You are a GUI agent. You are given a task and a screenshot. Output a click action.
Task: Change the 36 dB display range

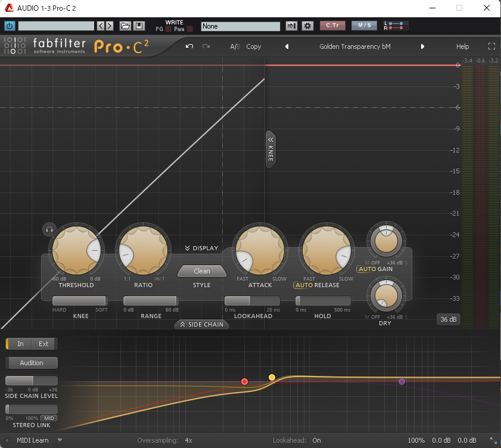(449, 319)
